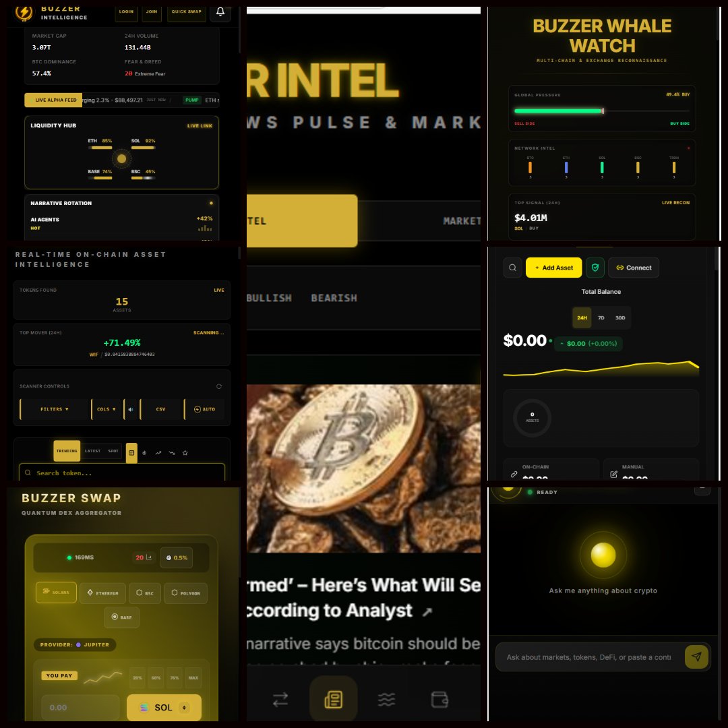This screenshot has width=728, height=728.
Task: Click the Global Pressure slider bar
Action: 602,111
